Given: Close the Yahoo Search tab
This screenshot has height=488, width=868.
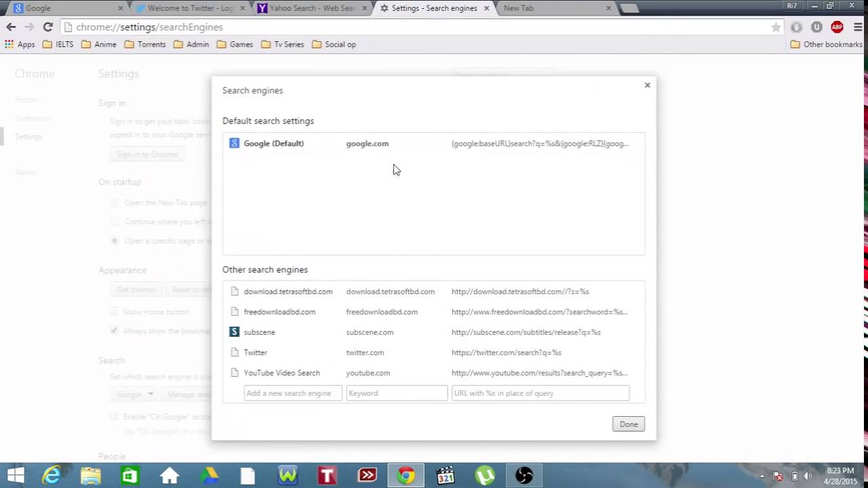Looking at the screenshot, I should 364,8.
